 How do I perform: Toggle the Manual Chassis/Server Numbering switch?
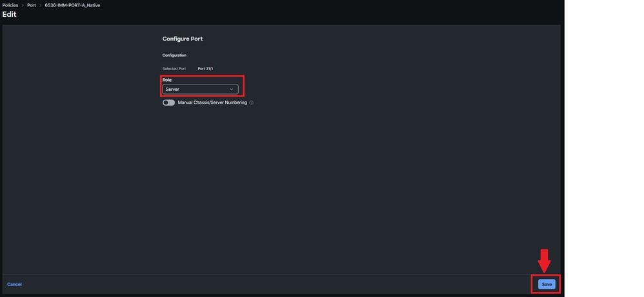tap(168, 102)
